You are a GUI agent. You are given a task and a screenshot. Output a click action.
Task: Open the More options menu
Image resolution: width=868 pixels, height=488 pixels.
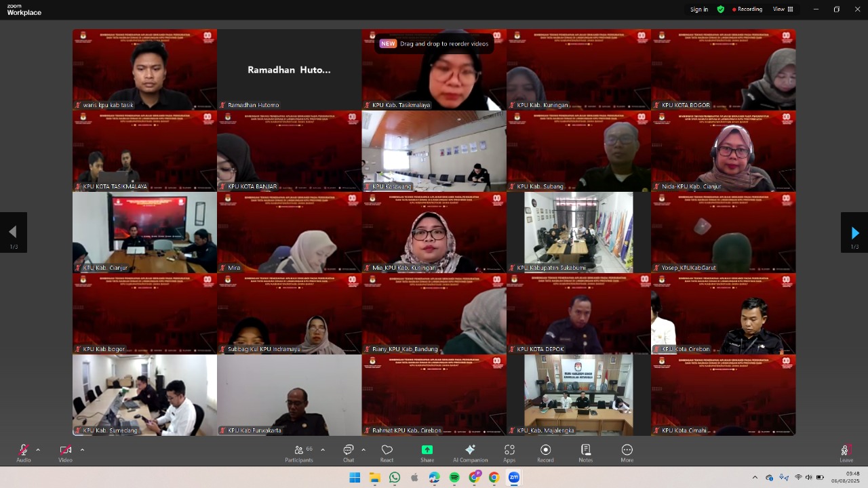(627, 453)
